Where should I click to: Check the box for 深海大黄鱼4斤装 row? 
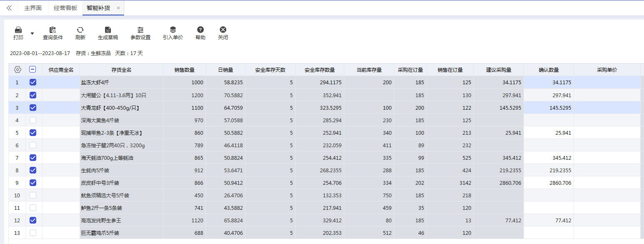pos(33,120)
